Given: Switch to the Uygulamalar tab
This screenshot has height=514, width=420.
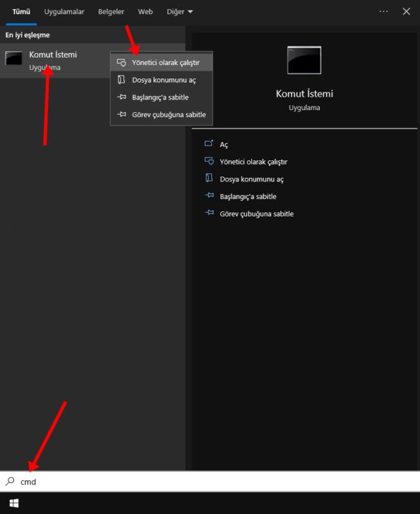Looking at the screenshot, I should 66,12.
